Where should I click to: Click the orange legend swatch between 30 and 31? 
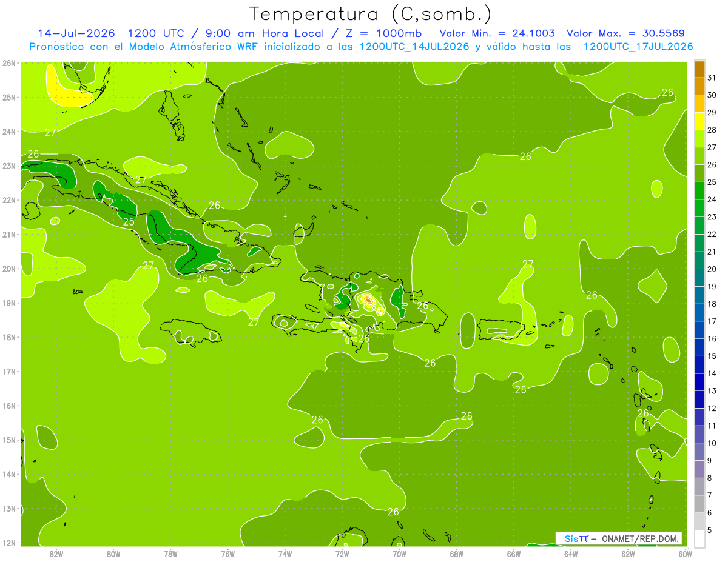coord(699,87)
